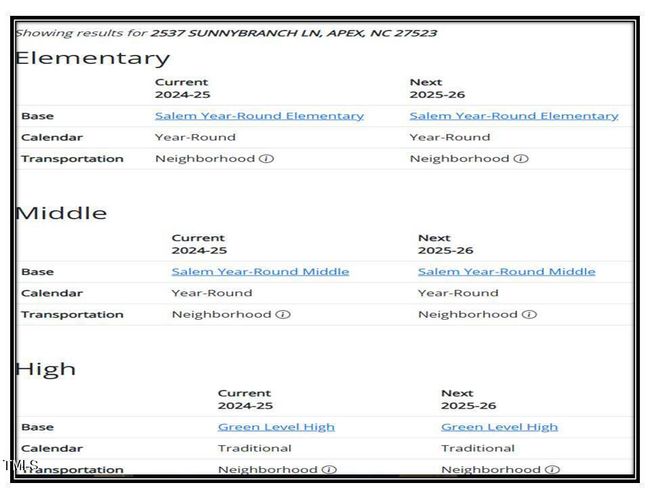Select the address text 2537 SUNNYBRANCH LN
The width and height of the screenshot is (650, 488).
pyautogui.click(x=236, y=33)
